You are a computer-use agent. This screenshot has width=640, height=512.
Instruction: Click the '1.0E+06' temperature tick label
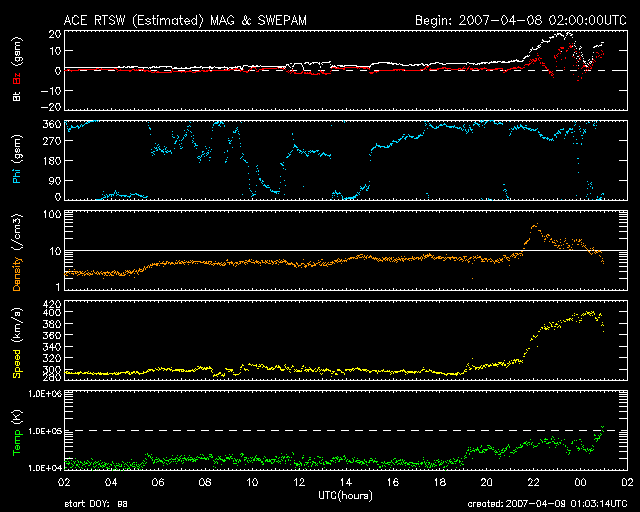pos(45,394)
